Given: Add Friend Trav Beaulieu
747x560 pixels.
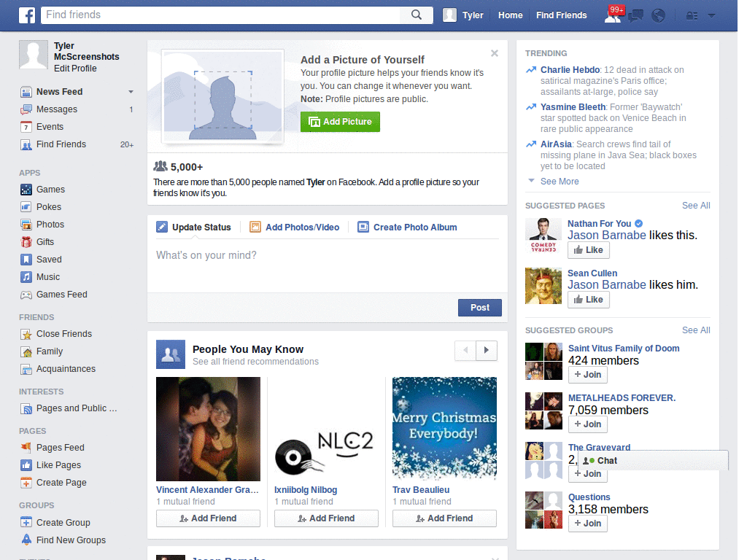Looking at the screenshot, I should 444,518.
